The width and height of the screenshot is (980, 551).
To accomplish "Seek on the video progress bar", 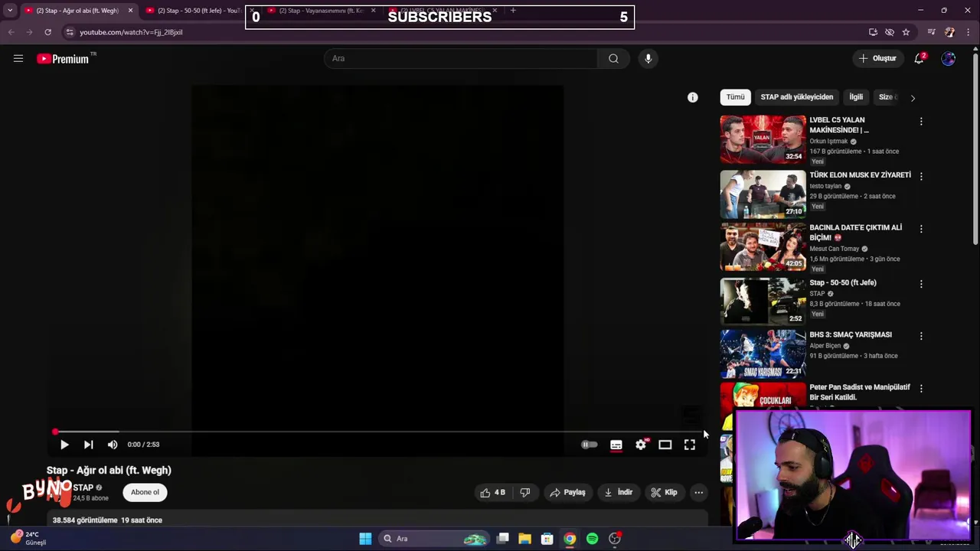I will pos(377,432).
